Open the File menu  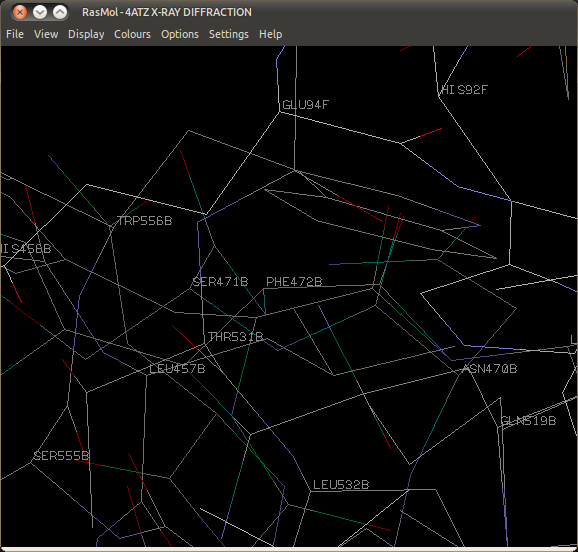click(x=15, y=34)
